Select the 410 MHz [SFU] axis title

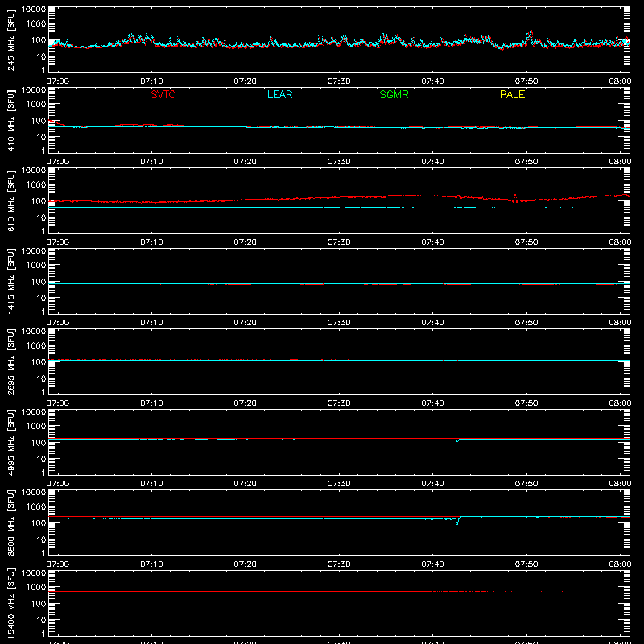coord(11,120)
